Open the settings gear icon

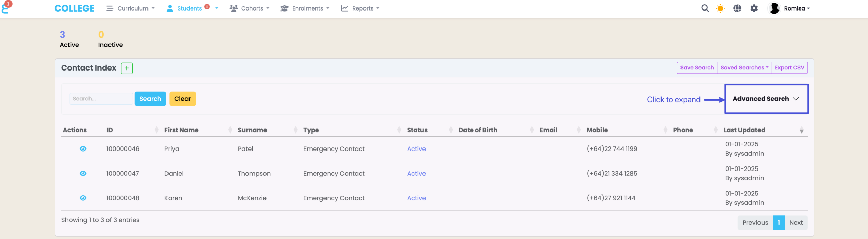[x=754, y=8]
